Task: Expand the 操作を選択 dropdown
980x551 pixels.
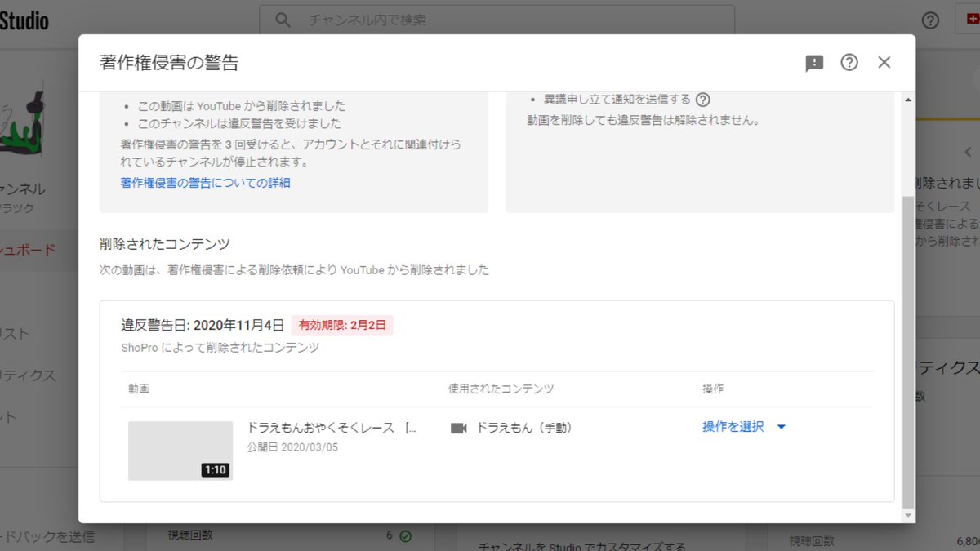Action: click(744, 427)
